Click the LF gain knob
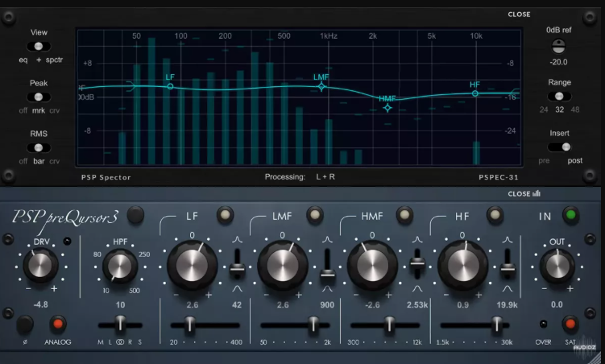 click(192, 266)
